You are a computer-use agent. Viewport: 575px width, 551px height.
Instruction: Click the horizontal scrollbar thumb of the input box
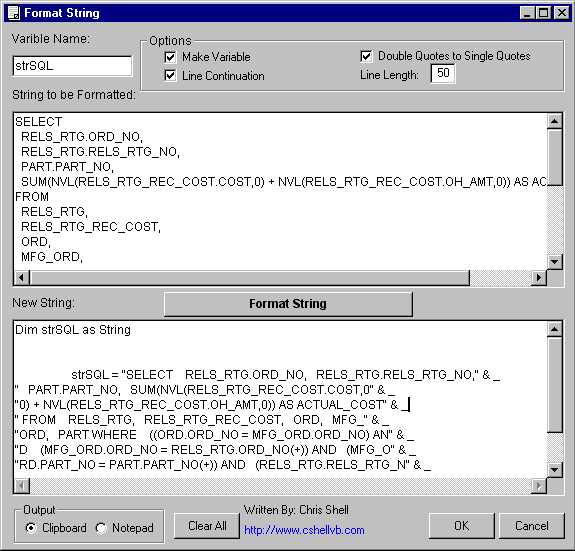(250, 278)
